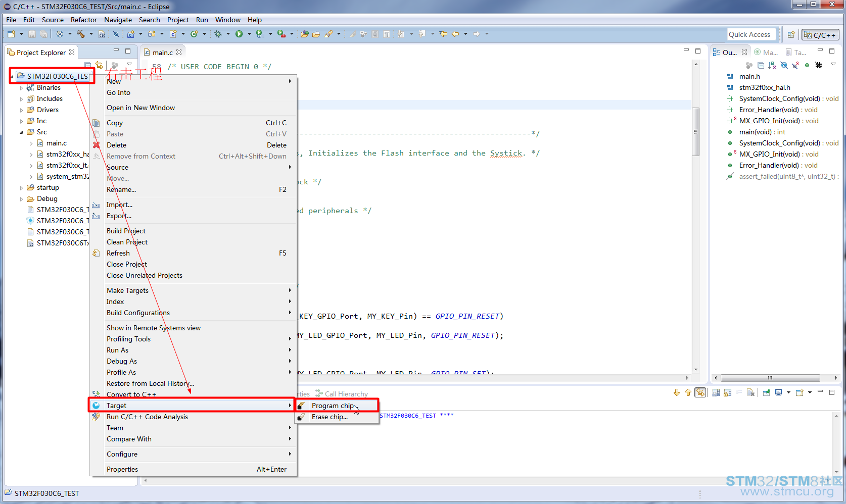The width and height of the screenshot is (846, 504).
Task: Collapse the Src folder node
Action: click(21, 132)
